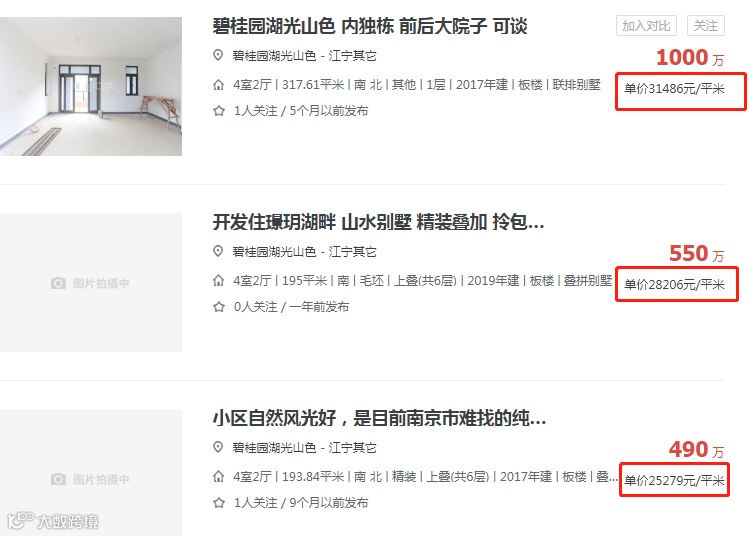Click the location pin icon of first listing
The width and height of the screenshot is (749, 536).
(x=218, y=55)
